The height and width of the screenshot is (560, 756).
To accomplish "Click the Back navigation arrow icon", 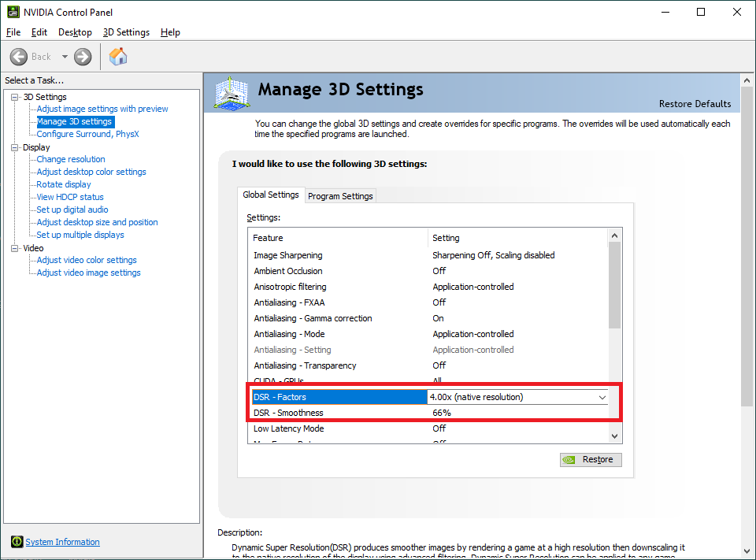I will pos(20,56).
